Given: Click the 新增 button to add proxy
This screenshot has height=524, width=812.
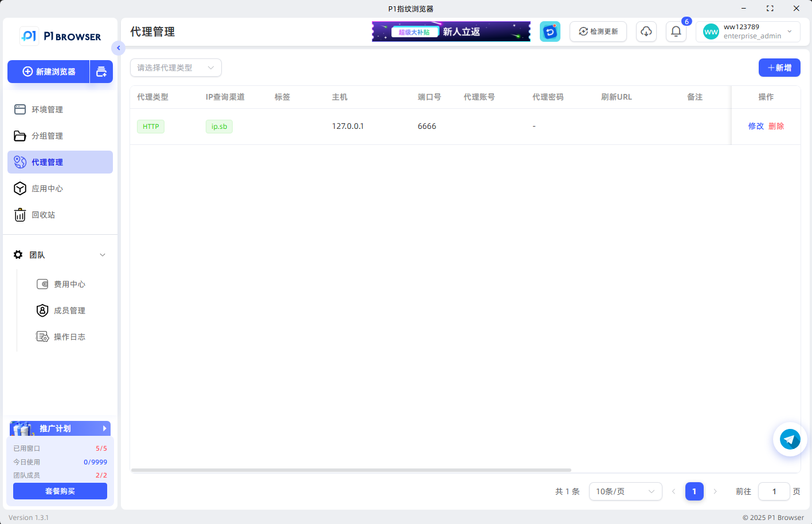Looking at the screenshot, I should coord(779,68).
